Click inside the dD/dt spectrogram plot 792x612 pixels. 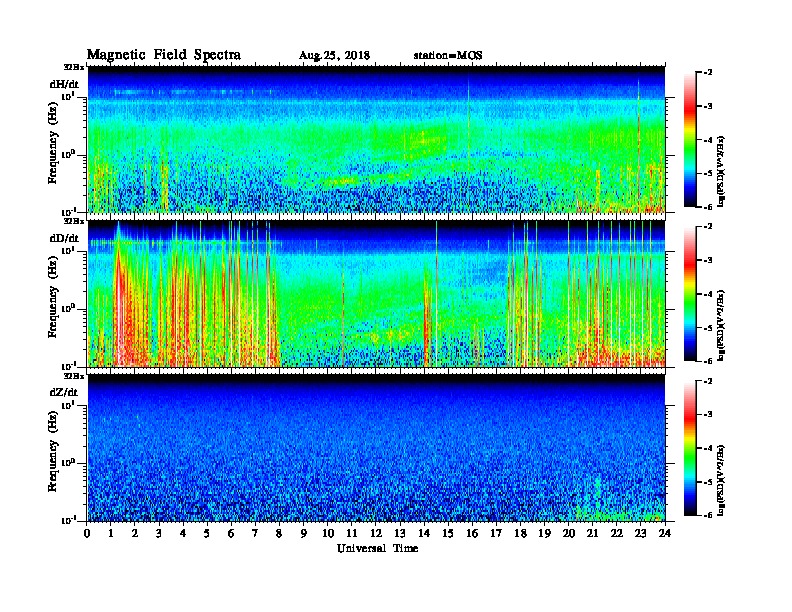click(376, 293)
